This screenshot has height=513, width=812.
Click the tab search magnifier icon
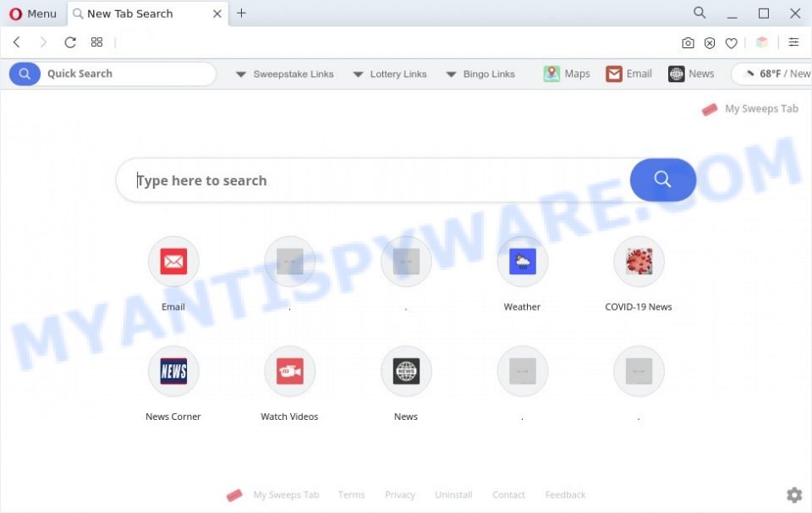pos(700,13)
